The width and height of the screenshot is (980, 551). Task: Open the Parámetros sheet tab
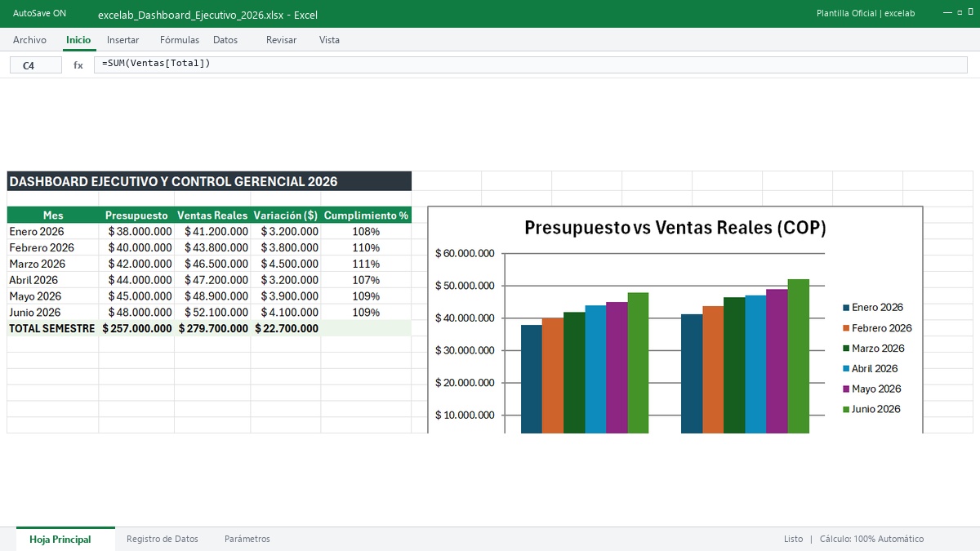tap(247, 539)
